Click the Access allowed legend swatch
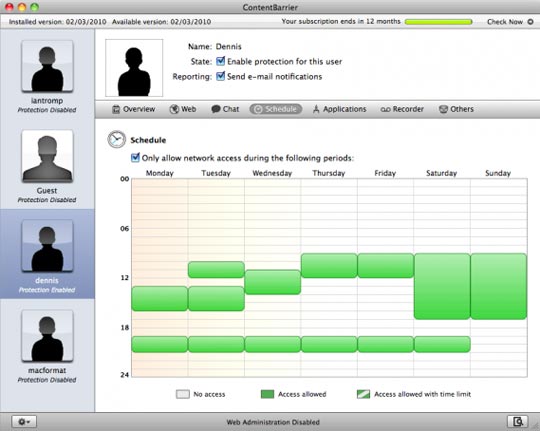 pos(267,394)
